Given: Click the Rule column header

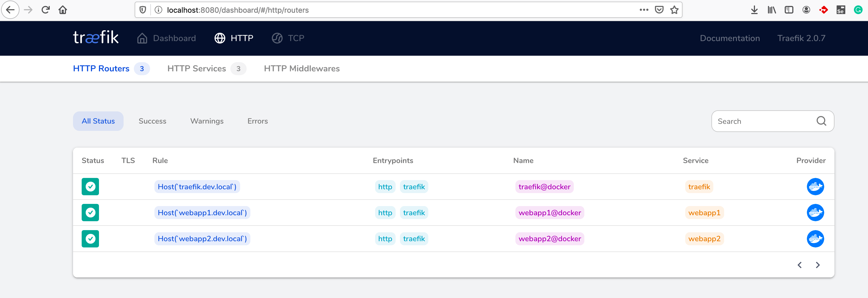Looking at the screenshot, I should [160, 160].
